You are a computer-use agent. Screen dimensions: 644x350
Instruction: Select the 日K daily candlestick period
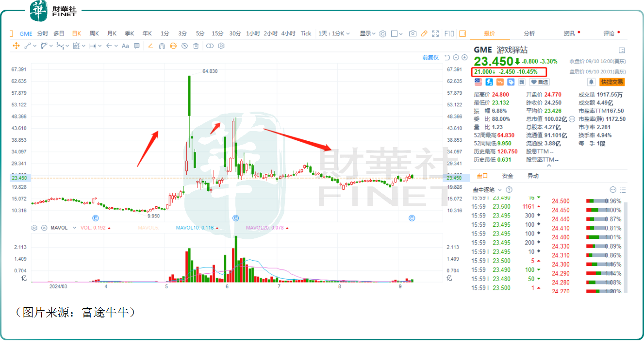(77, 33)
